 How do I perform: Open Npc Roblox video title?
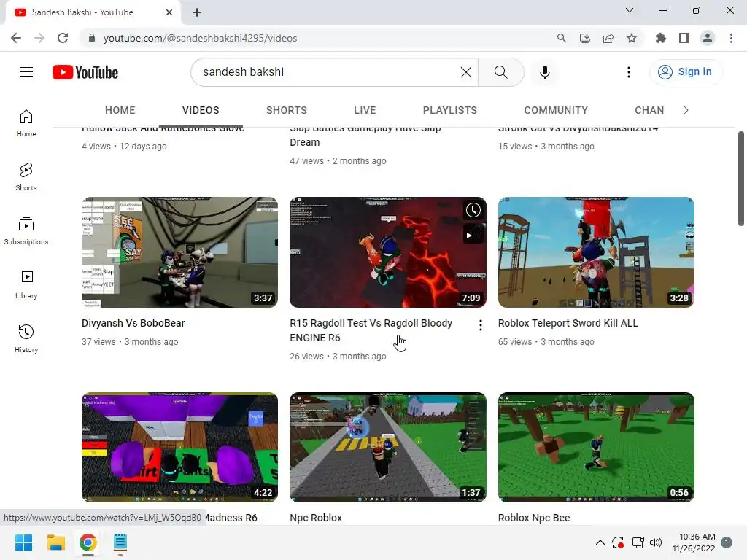[316, 518]
